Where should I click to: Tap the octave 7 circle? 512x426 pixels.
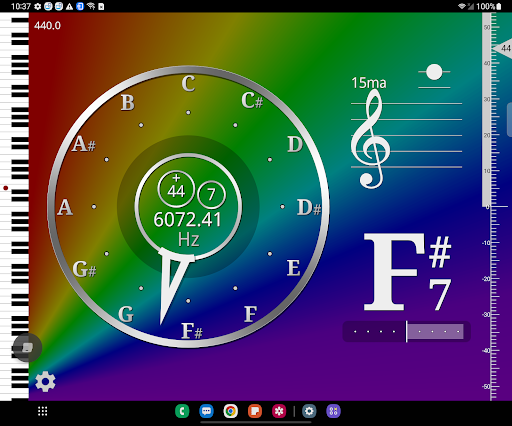[x=211, y=194]
